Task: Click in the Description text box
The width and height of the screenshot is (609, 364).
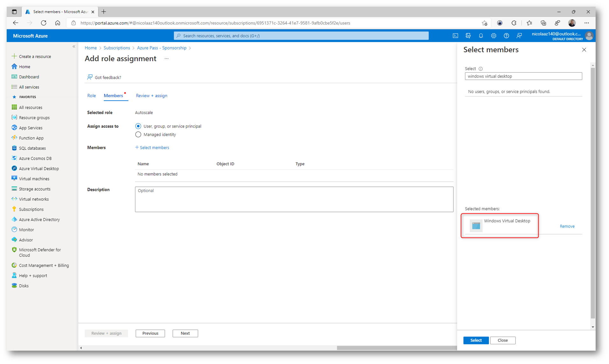Action: point(294,199)
